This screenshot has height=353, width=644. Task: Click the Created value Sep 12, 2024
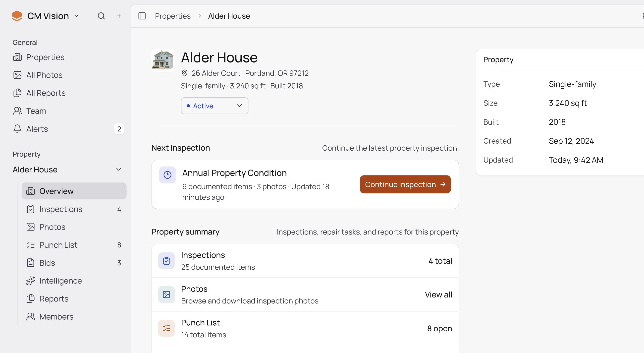571,141
